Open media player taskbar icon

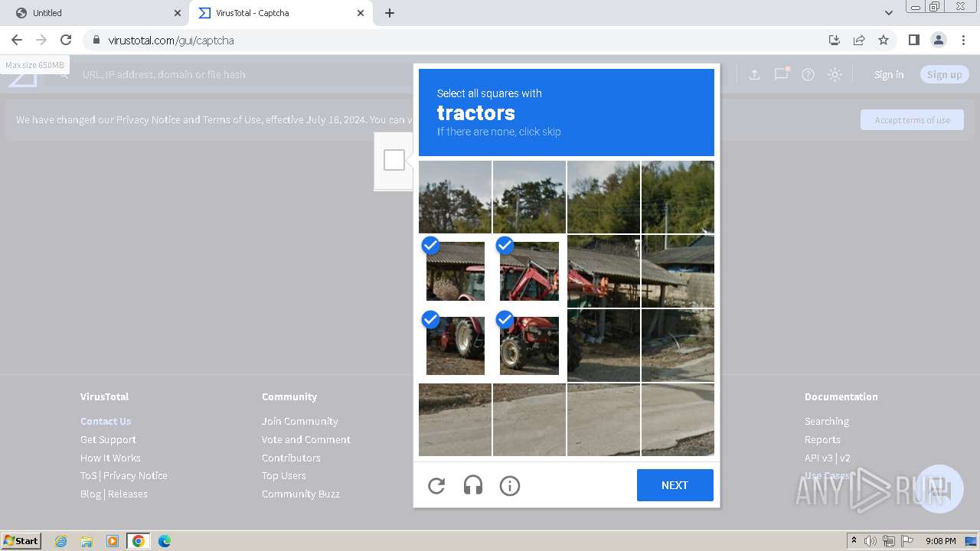113,541
